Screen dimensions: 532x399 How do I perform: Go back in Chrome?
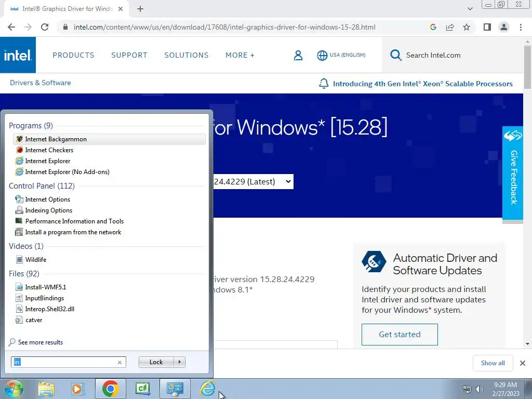click(11, 27)
